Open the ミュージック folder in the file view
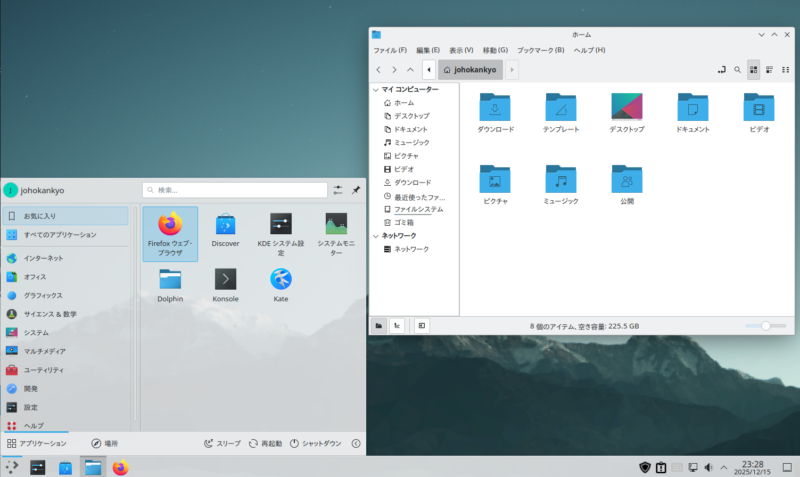Image resolution: width=800 pixels, height=477 pixels. 560,180
